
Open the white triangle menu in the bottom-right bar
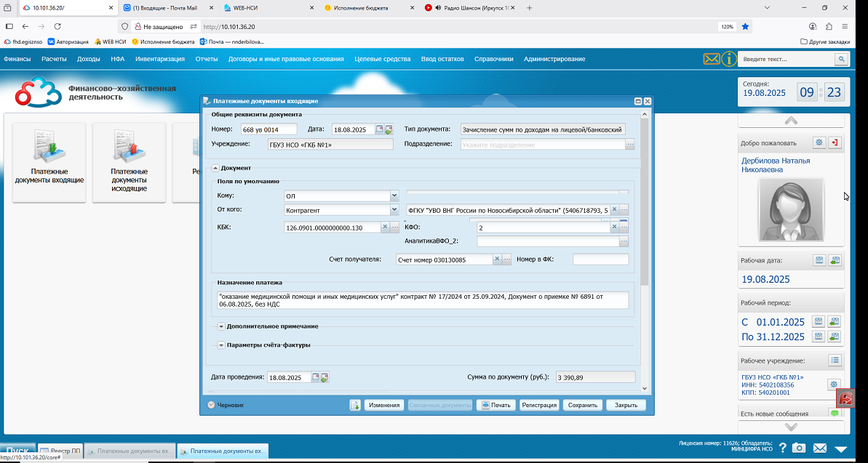point(841,448)
